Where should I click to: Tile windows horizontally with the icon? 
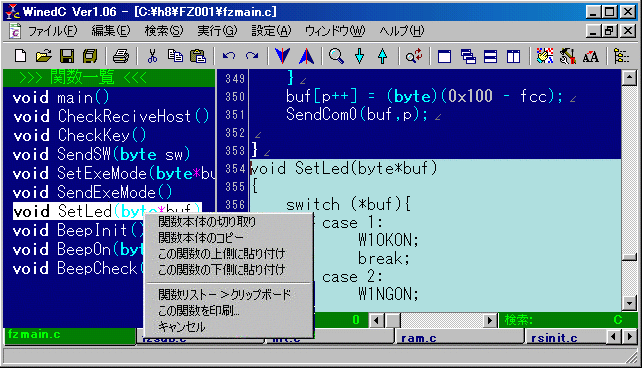point(490,56)
